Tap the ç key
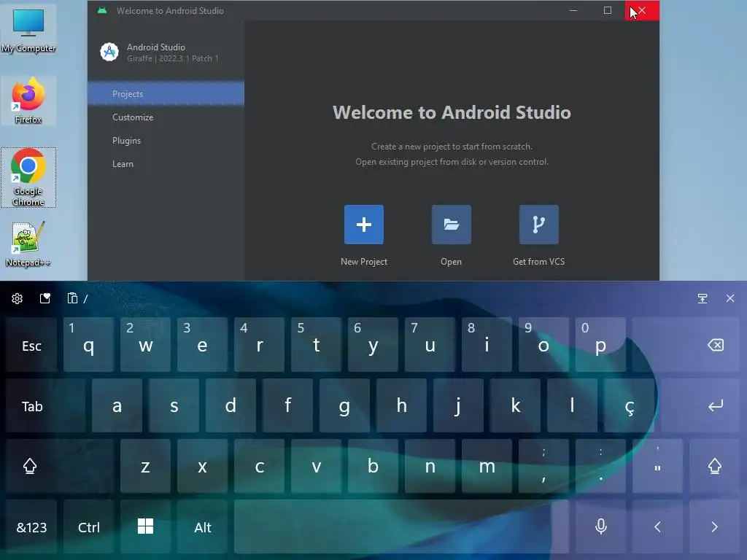747x560 pixels. [629, 405]
